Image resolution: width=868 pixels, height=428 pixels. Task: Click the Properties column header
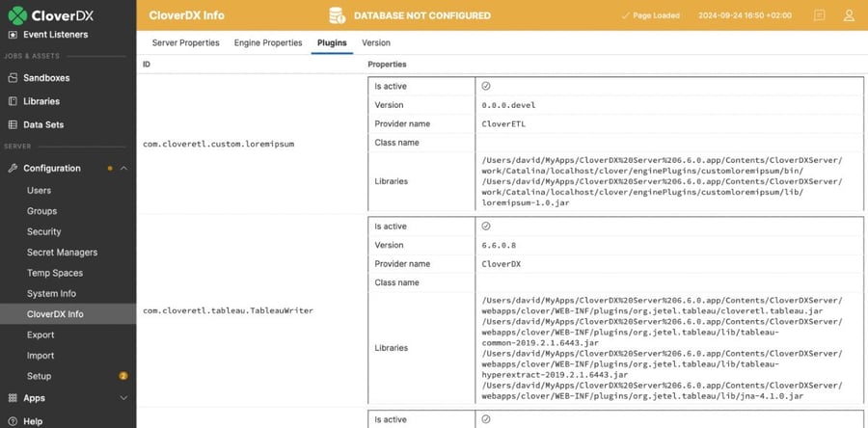[x=387, y=65]
